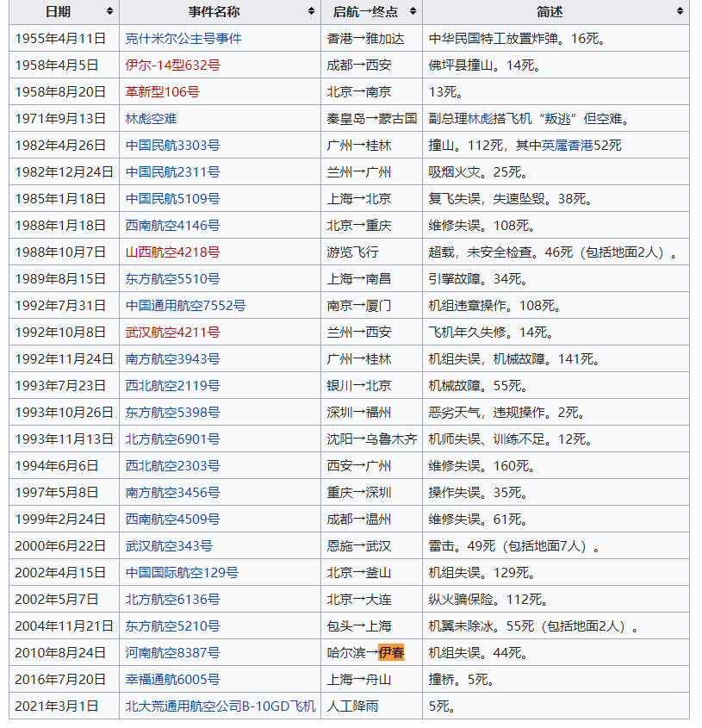Select the date cell 1971年9月13日
Image resolution: width=702 pixels, height=728 pixels.
tap(64, 119)
